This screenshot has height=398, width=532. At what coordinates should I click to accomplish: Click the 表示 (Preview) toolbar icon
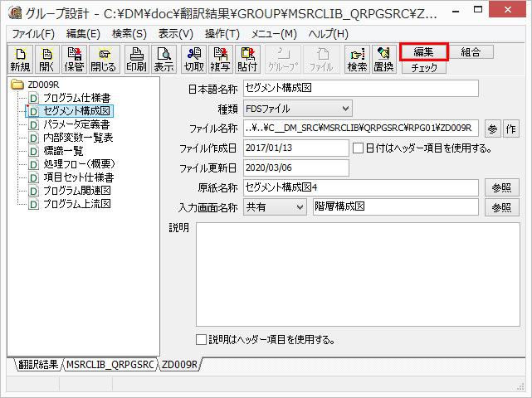pyautogui.click(x=164, y=60)
